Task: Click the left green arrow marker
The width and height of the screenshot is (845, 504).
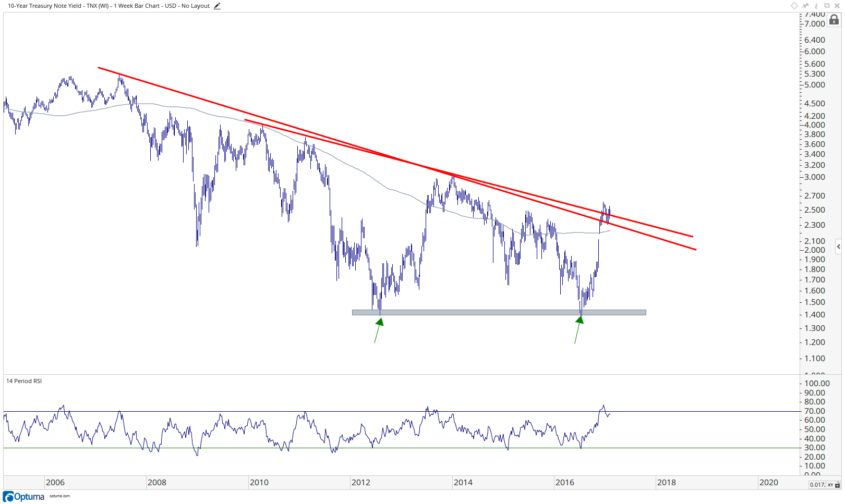Action: point(378,330)
